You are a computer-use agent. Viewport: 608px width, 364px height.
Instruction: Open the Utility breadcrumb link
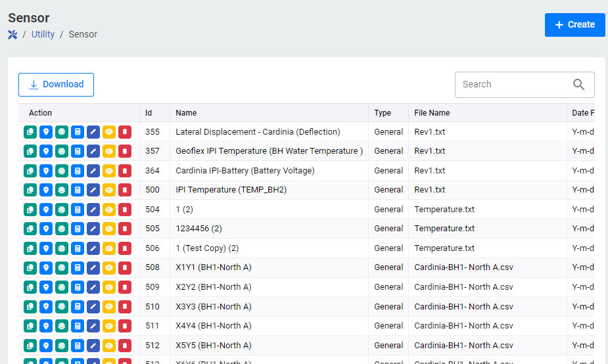43,34
